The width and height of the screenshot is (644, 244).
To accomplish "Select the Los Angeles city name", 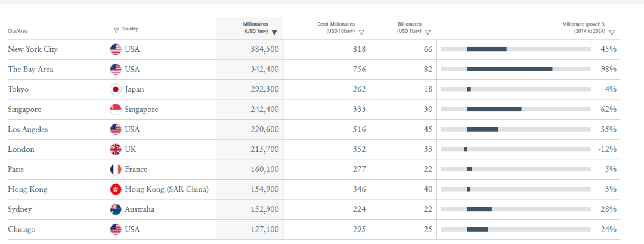I will tap(27, 129).
